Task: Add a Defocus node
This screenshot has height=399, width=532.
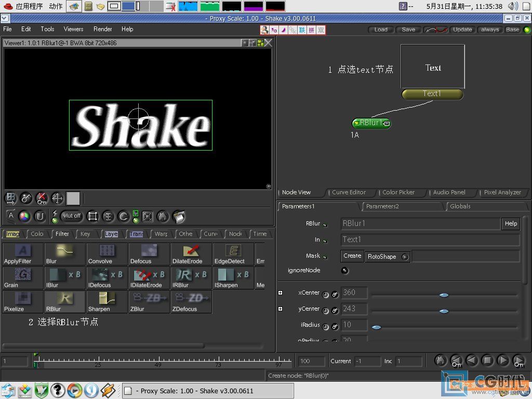Action: click(x=149, y=254)
